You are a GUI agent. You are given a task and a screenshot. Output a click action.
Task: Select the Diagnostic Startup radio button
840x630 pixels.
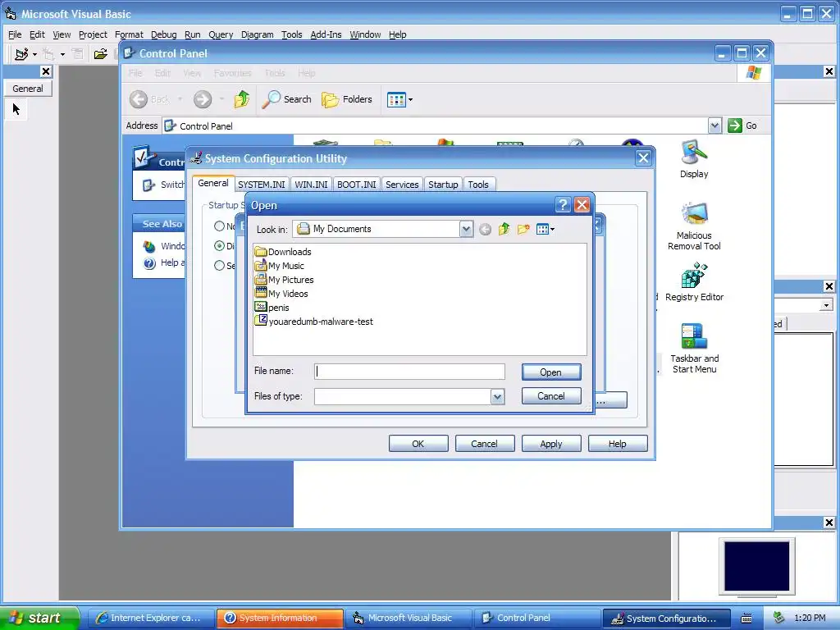[219, 246]
